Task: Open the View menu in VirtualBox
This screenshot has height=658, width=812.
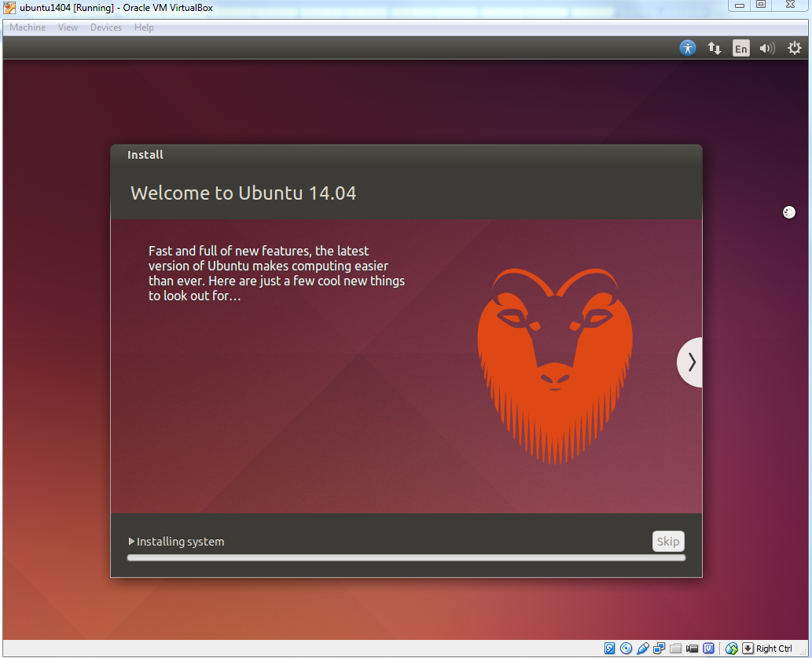Action: [x=68, y=27]
